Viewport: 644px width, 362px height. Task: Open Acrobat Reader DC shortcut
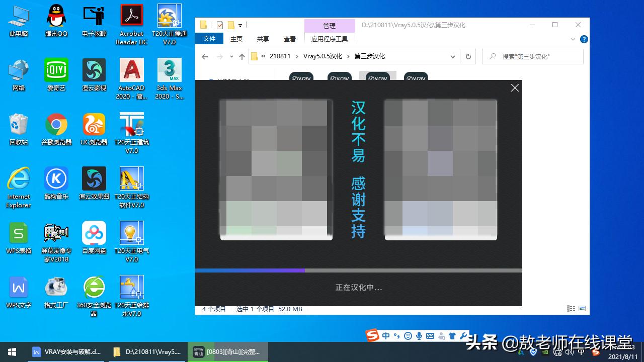point(131,15)
